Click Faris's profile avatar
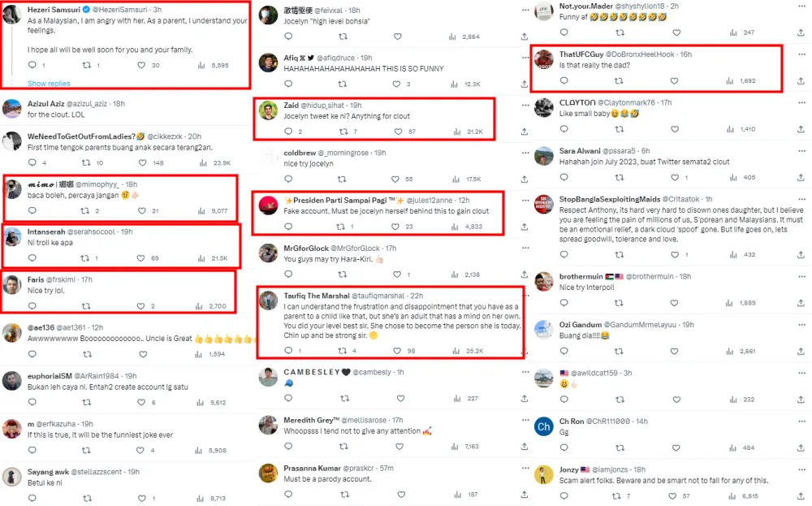This screenshot has width=812, height=506. tap(11, 284)
